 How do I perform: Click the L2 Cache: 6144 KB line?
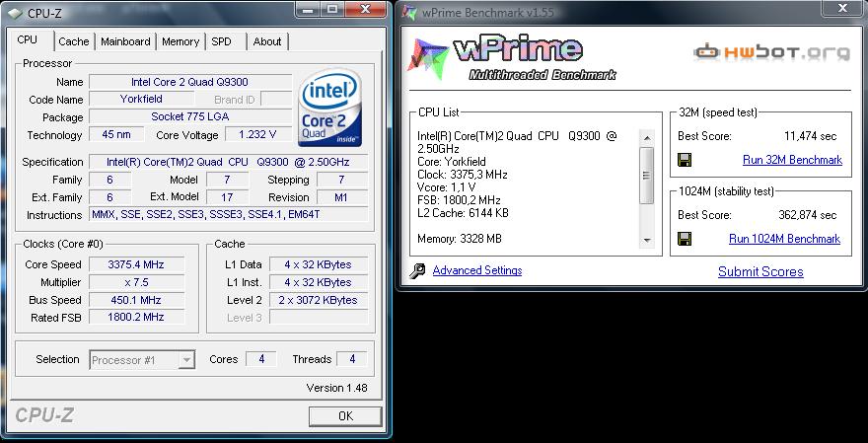click(463, 213)
